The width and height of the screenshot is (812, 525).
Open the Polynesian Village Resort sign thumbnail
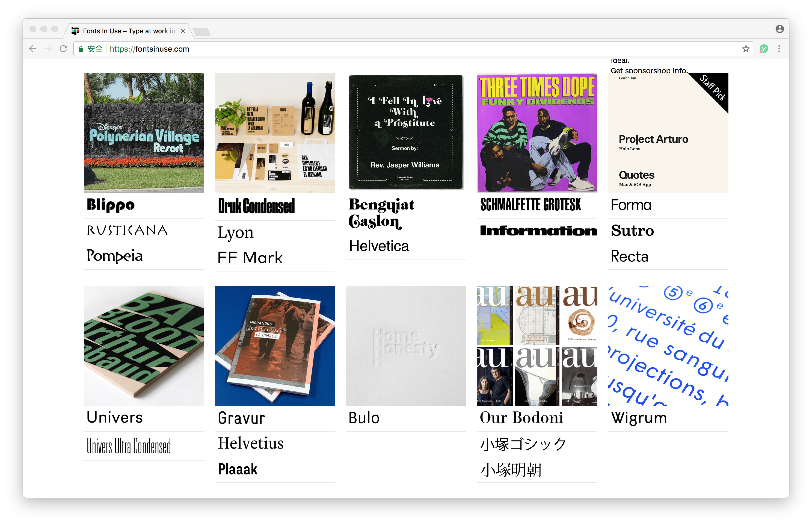tap(144, 133)
